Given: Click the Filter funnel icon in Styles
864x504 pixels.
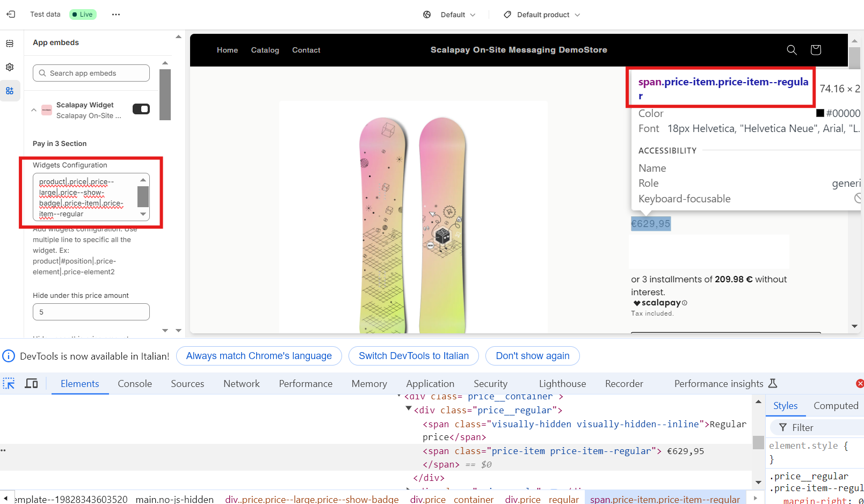Looking at the screenshot, I should [783, 428].
